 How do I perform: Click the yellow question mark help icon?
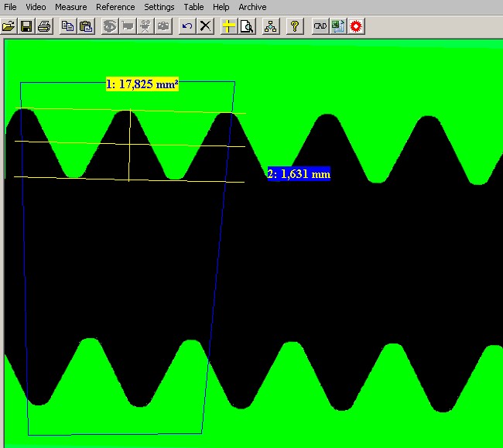point(294,26)
